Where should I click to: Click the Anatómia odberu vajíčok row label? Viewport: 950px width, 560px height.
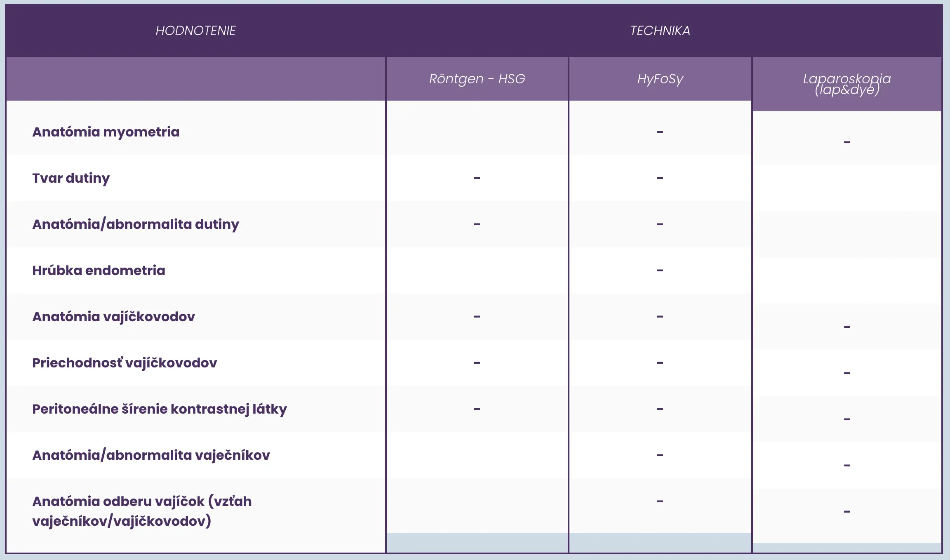(142, 511)
